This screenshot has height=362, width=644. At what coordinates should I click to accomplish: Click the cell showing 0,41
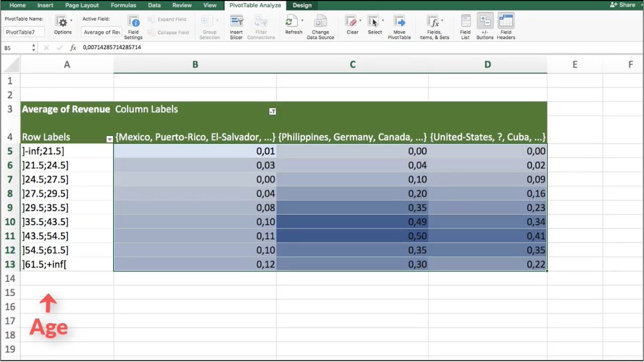(x=488, y=235)
